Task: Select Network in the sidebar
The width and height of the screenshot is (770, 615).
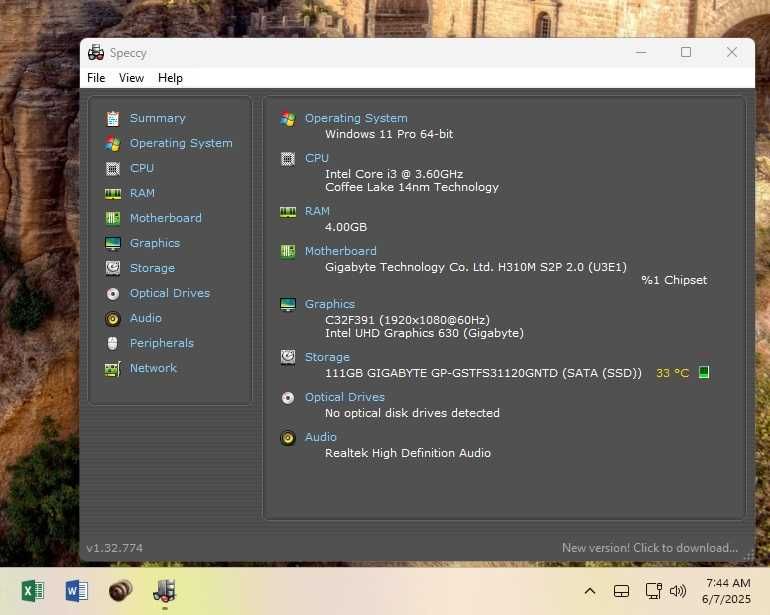Action: pos(153,368)
